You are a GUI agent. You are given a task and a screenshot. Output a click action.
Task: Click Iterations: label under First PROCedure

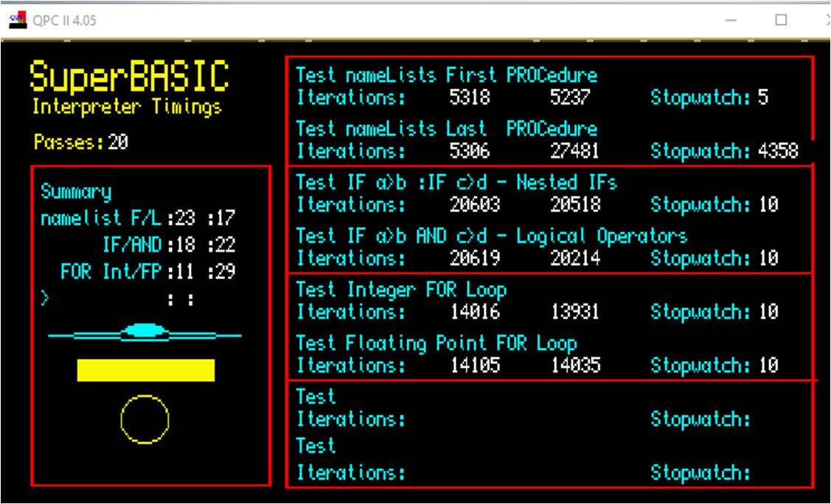coord(351,97)
